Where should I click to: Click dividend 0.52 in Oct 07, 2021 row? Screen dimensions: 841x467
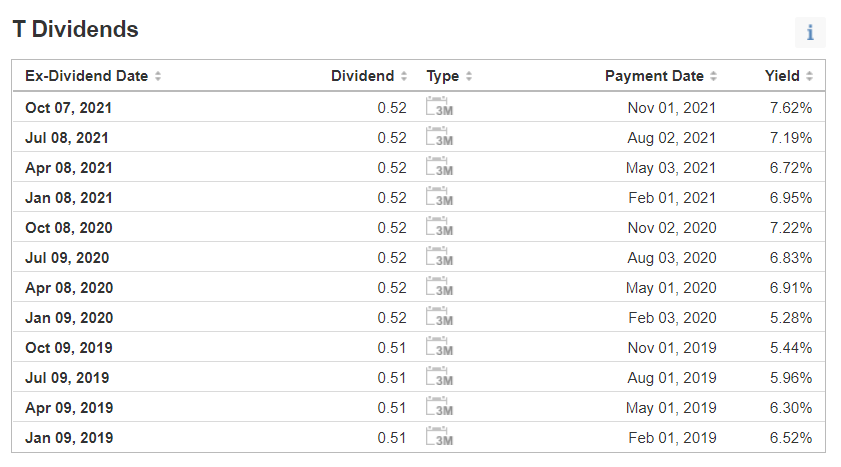coord(392,108)
